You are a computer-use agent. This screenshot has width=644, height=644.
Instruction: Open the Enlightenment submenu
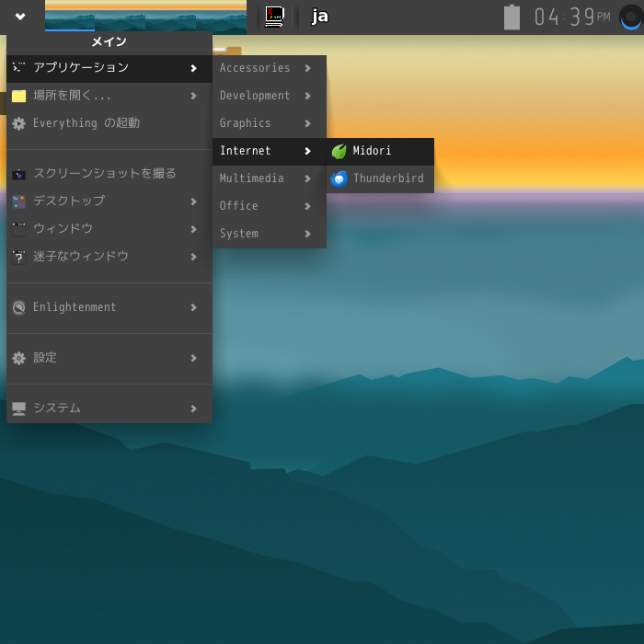[109, 307]
